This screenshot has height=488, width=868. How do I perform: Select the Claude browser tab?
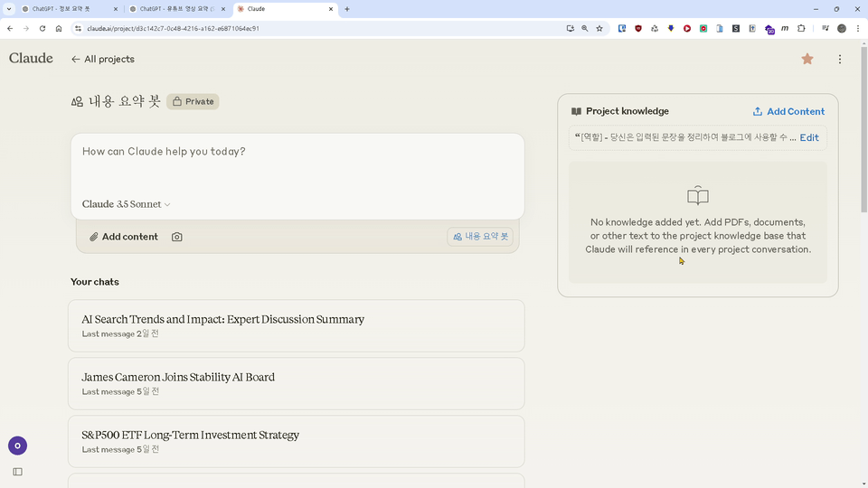[285, 9]
